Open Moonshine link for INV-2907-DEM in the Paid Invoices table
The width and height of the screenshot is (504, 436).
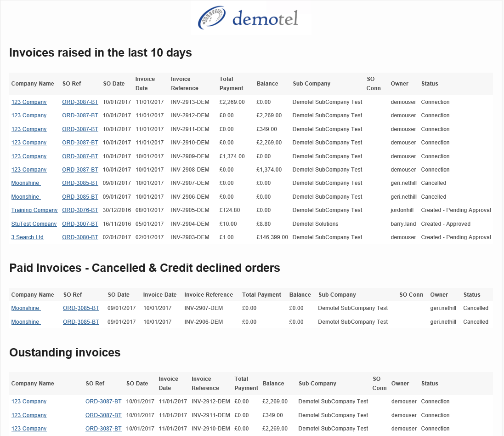pos(26,308)
